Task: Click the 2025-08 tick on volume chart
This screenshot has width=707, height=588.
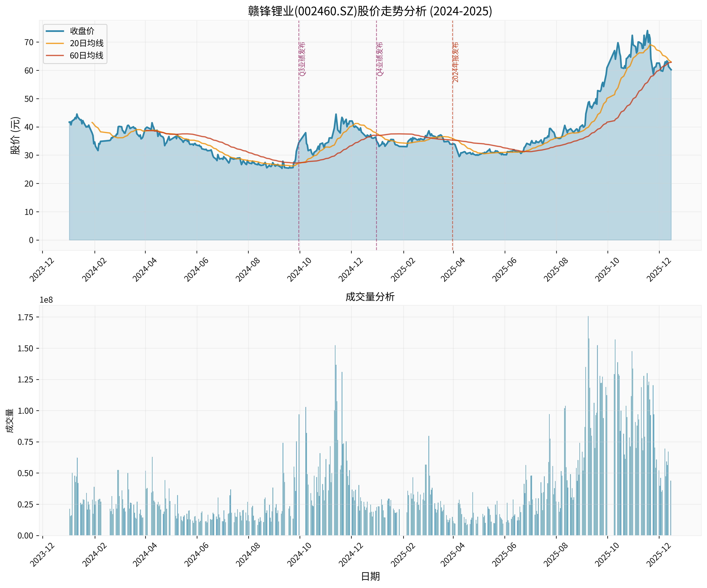Action: [x=556, y=554]
